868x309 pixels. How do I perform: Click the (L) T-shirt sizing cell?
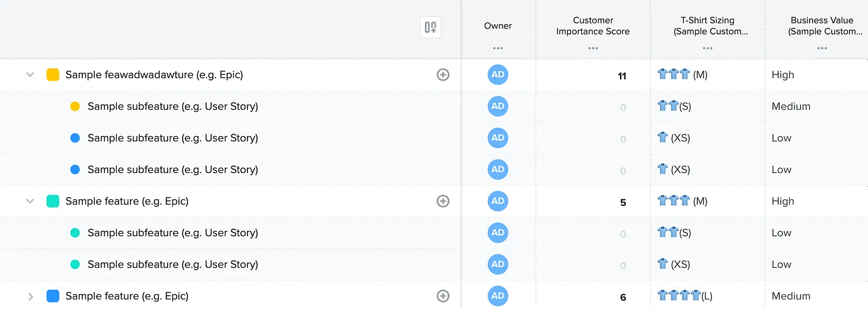685,296
